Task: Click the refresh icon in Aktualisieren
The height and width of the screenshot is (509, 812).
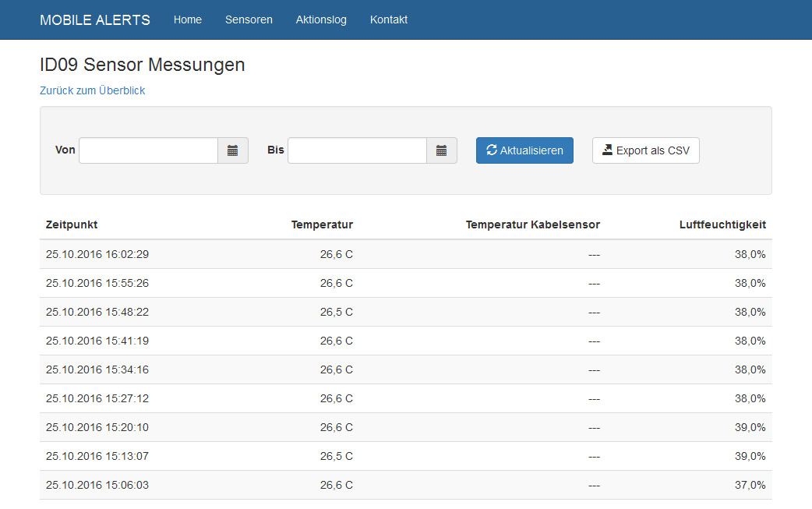Action: pos(491,150)
